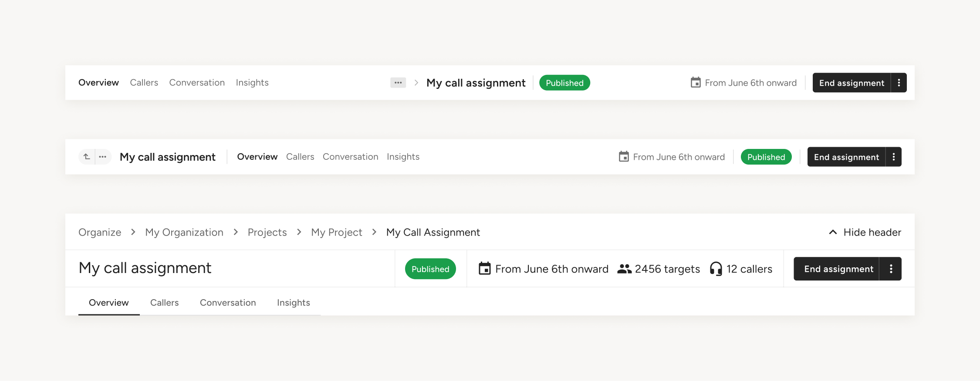Click My Call Assignment breadcrumb
Screen dimensions: 980x381
(x=433, y=233)
